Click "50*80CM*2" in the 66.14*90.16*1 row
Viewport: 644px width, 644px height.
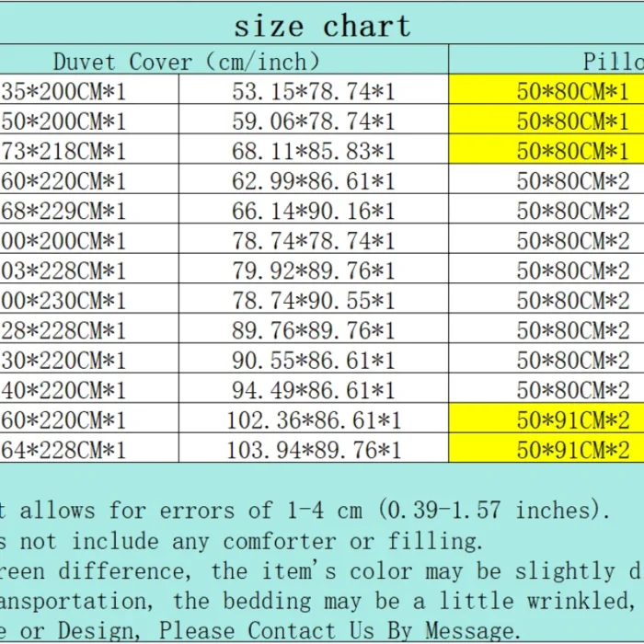click(x=572, y=211)
